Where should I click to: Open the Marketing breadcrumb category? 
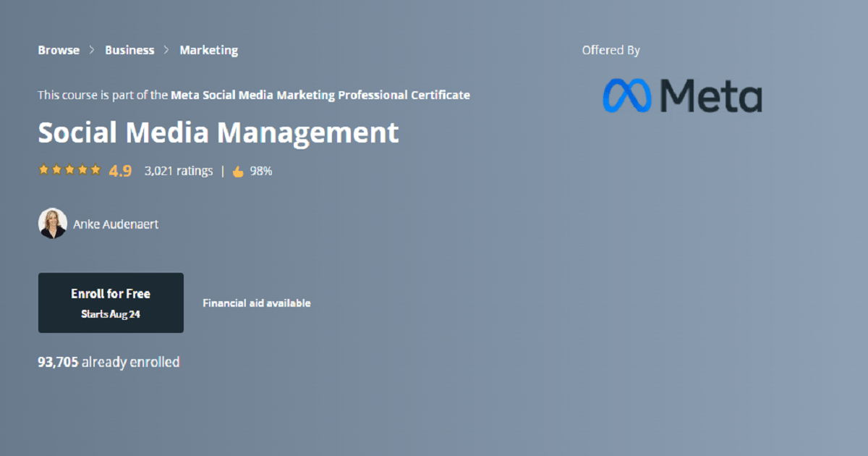pos(209,51)
